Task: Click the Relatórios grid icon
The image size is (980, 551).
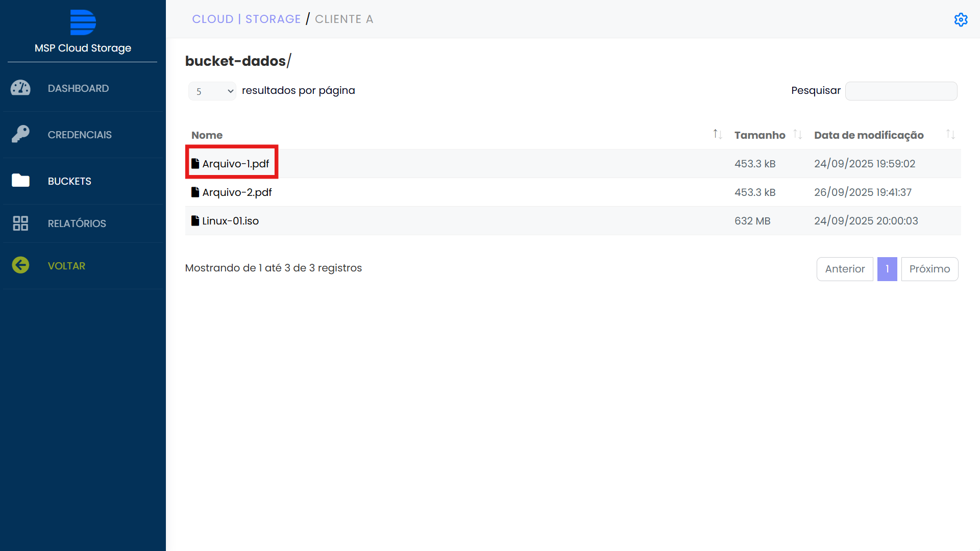Action: (20, 223)
